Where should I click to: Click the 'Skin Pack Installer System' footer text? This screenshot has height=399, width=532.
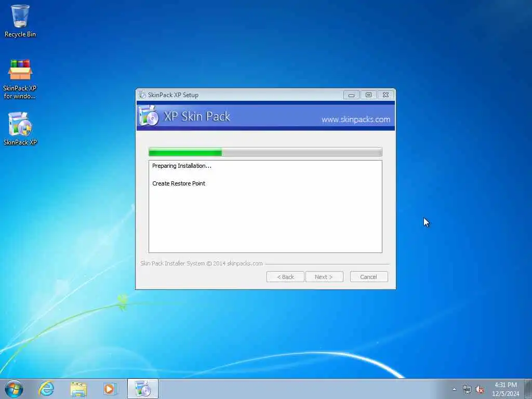point(202,263)
